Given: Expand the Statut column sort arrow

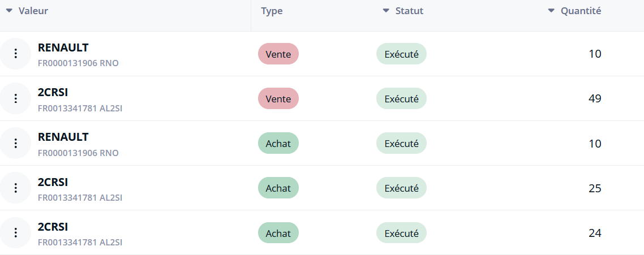Looking at the screenshot, I should [x=386, y=11].
